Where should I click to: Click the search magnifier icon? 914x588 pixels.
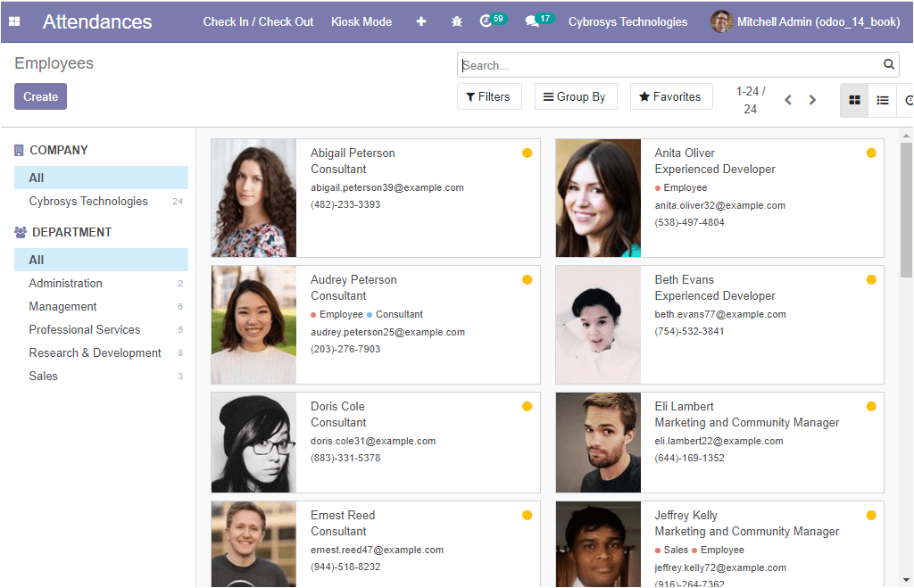tap(888, 64)
